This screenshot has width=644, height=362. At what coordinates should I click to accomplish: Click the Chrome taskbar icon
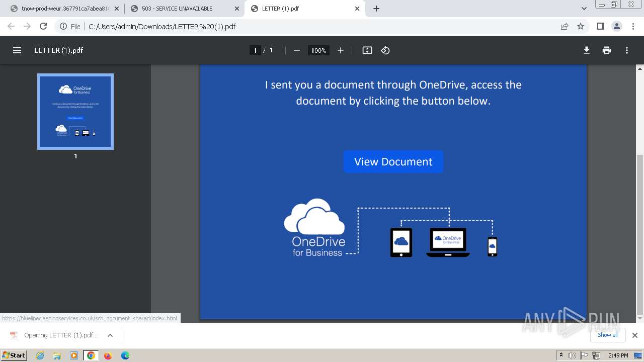91,355
